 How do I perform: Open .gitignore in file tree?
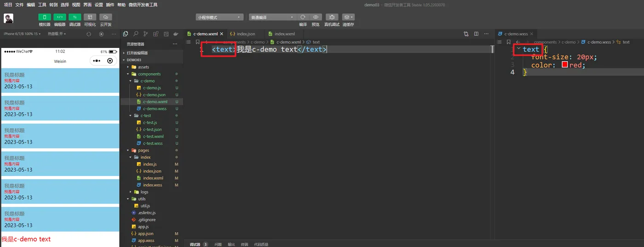pyautogui.click(x=146, y=220)
